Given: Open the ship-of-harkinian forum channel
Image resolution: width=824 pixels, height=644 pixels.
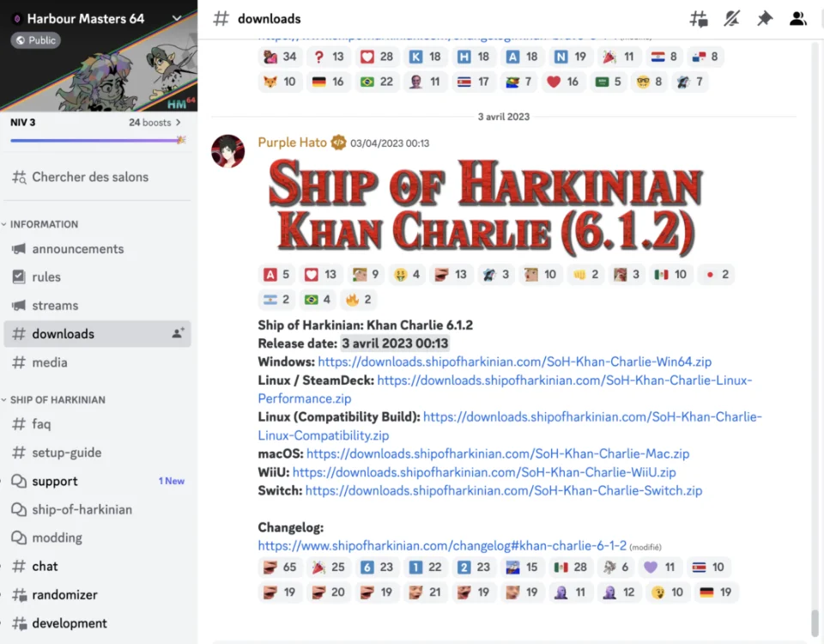Looking at the screenshot, I should (x=97, y=509).
